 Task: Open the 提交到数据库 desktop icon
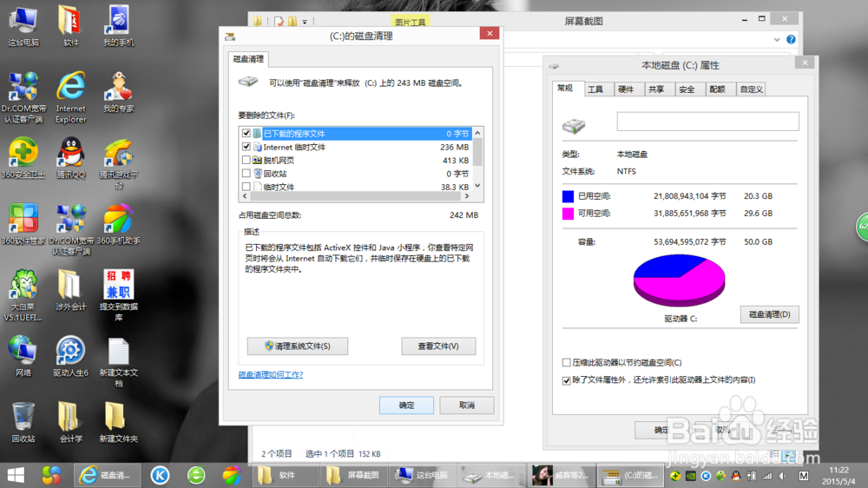(118, 295)
